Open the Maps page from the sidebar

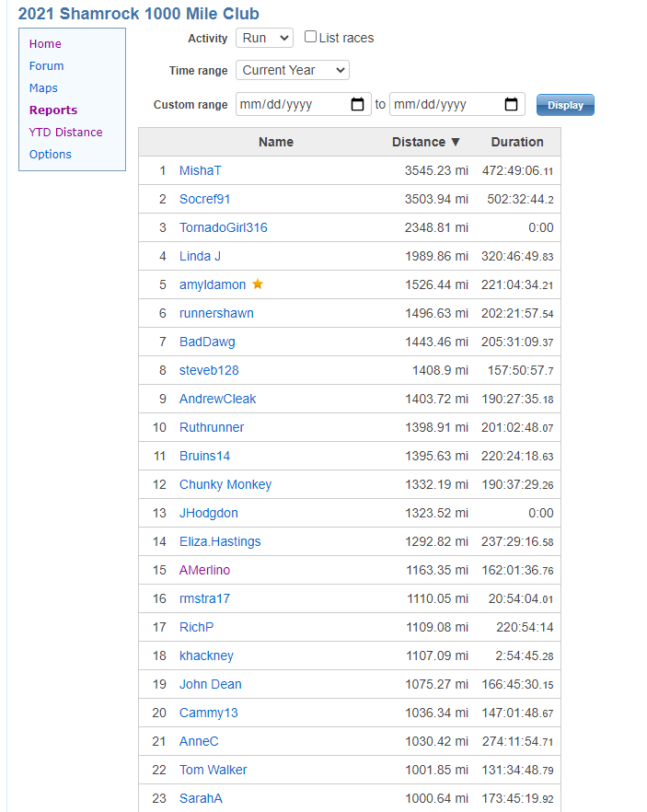tap(43, 88)
